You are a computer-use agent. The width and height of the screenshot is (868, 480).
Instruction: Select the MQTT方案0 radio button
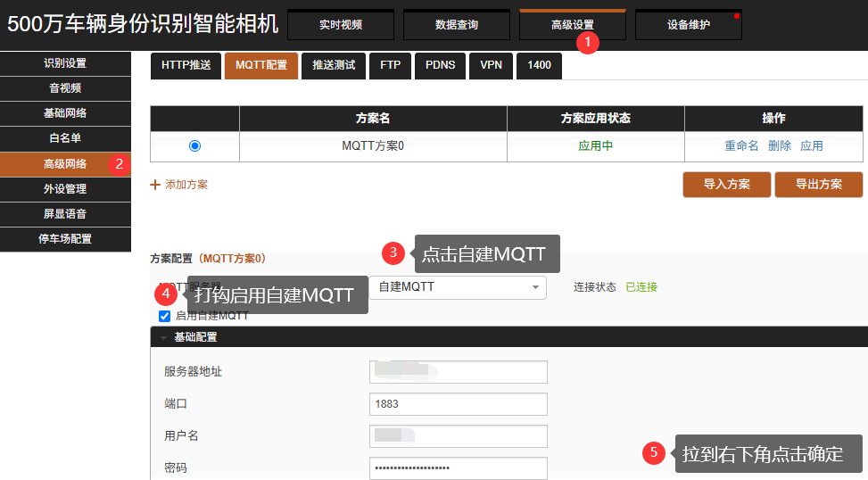[194, 146]
